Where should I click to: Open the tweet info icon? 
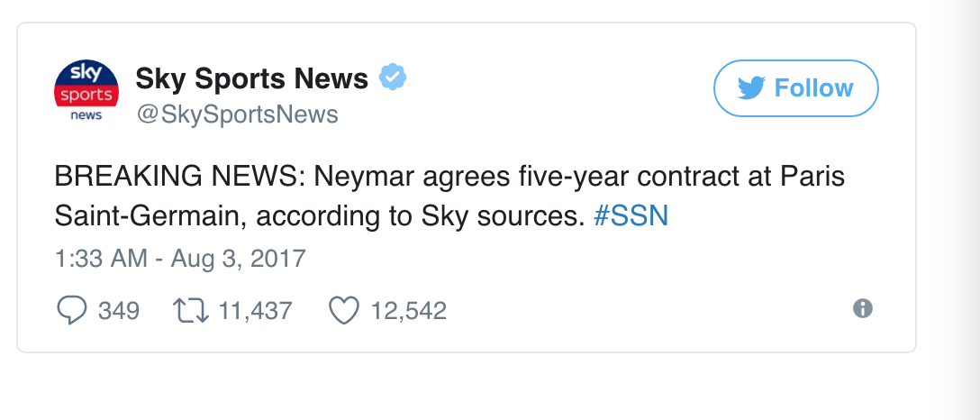tap(862, 309)
